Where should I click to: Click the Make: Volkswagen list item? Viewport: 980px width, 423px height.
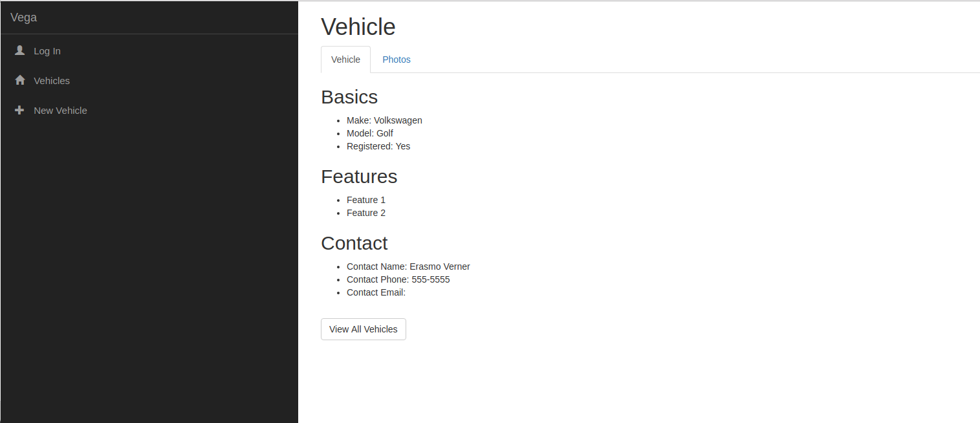pyautogui.click(x=384, y=120)
